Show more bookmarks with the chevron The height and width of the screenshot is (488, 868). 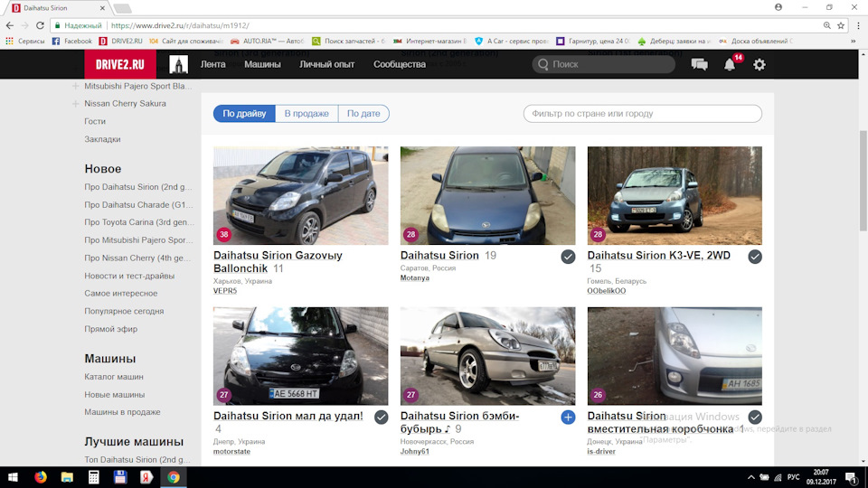[853, 41]
